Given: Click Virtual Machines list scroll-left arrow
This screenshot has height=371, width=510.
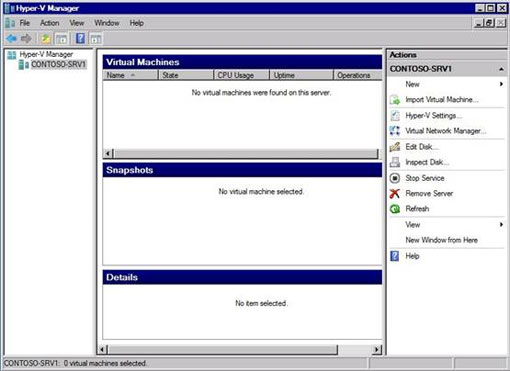Looking at the screenshot, I should click(108, 154).
